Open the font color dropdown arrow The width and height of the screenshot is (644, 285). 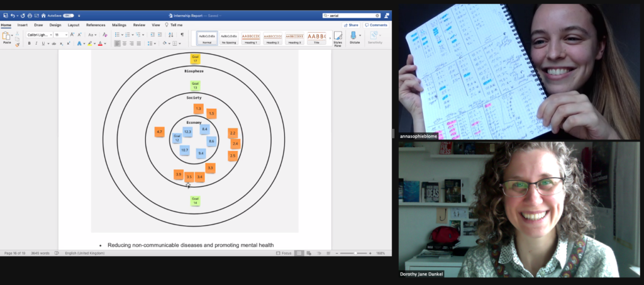pos(105,43)
